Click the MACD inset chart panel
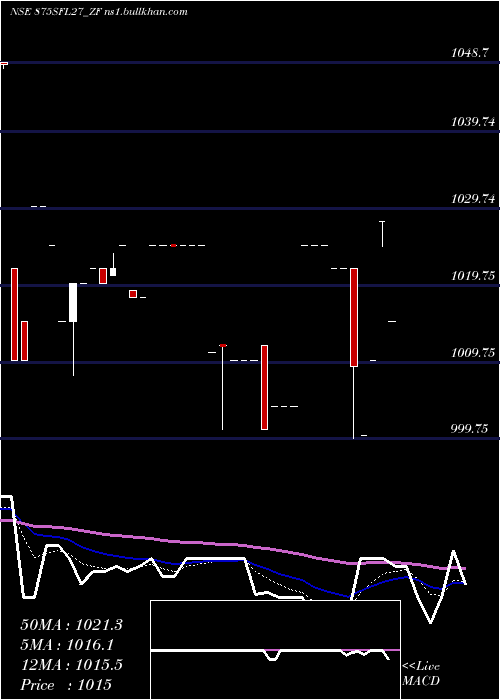The image size is (500, 700). [275, 650]
